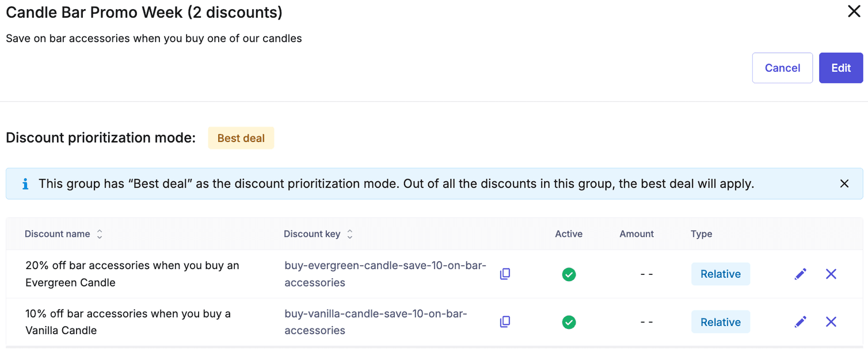Click the Best deal prioritization badge
This screenshot has height=349, width=868.
pyautogui.click(x=241, y=137)
